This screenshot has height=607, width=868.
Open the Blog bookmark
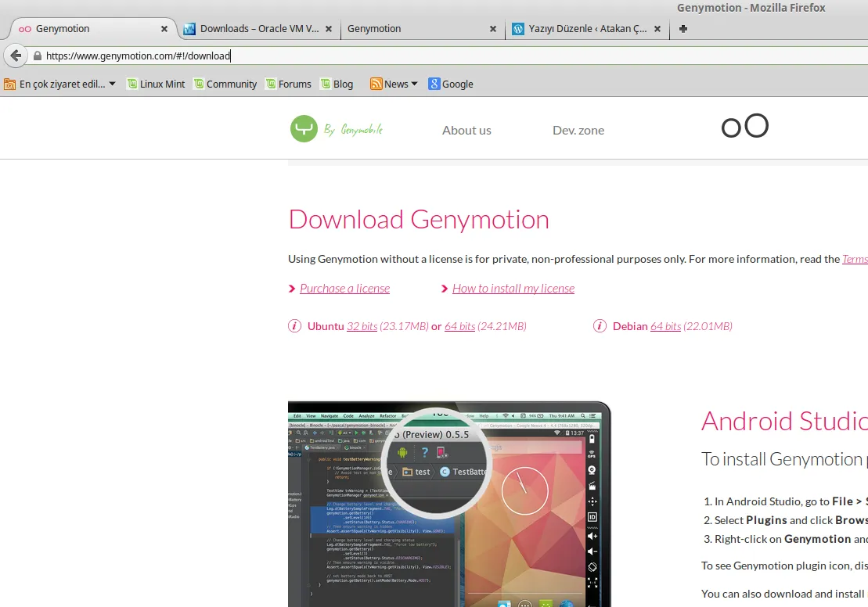(x=337, y=84)
